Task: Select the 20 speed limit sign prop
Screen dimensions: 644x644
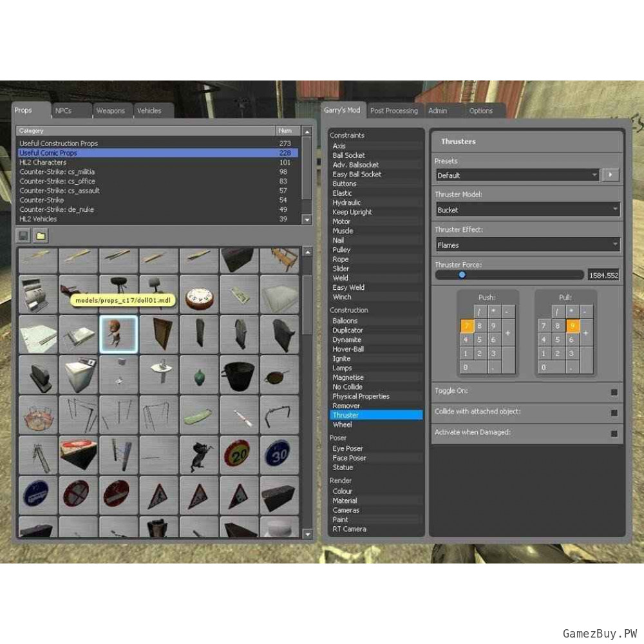Action: [239, 455]
